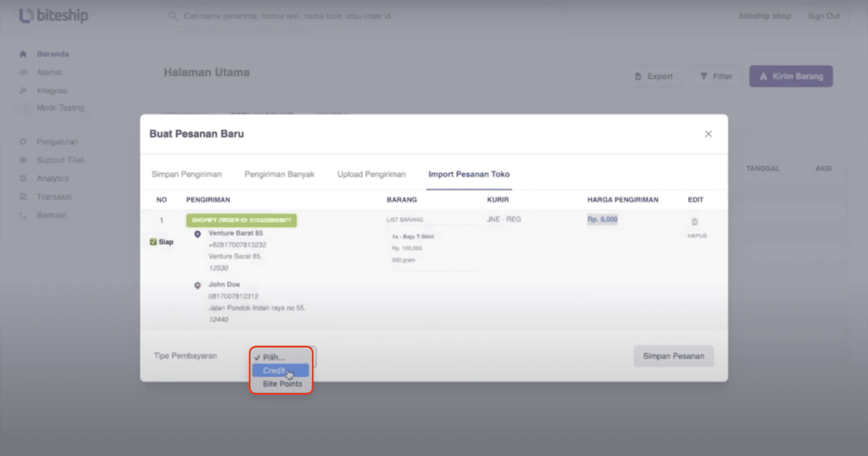The height and width of the screenshot is (456, 868).
Task: Click the Analytics sidebar icon
Action: [23, 178]
